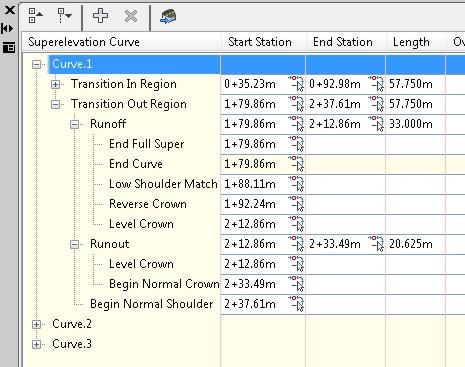Image resolution: width=465 pixels, height=367 pixels.
Task: Select the Transition In Region row
Action: 124,84
